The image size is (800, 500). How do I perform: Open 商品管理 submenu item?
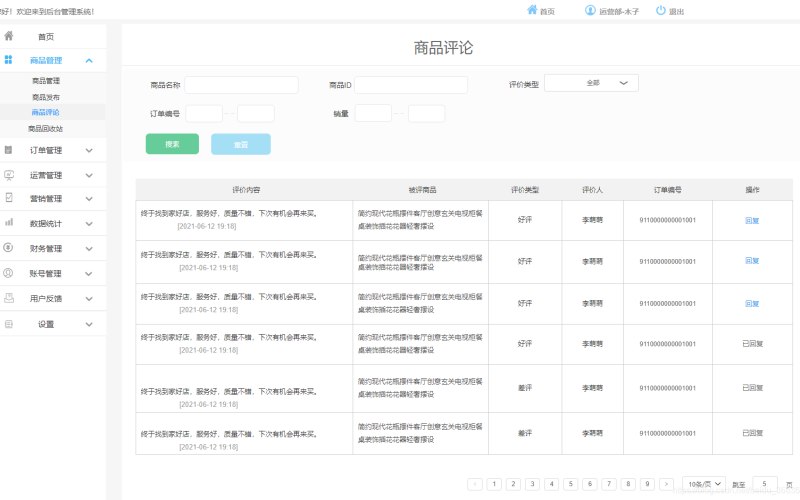[46, 81]
